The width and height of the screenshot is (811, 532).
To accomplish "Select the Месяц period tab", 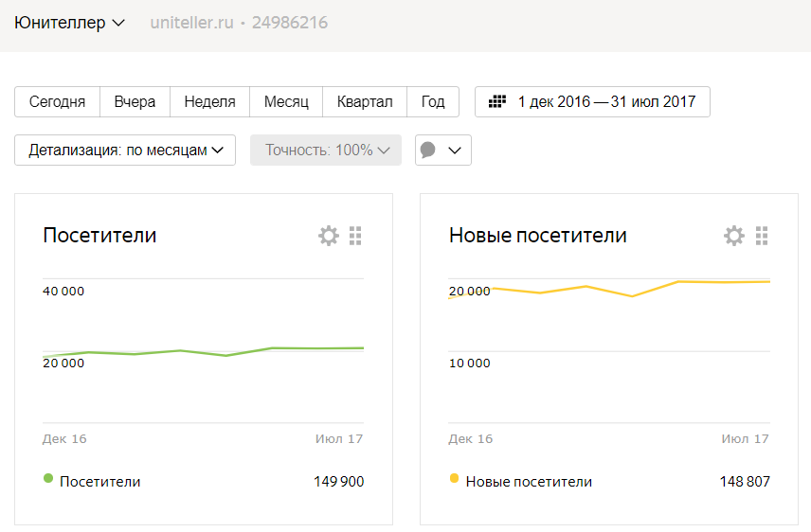I will pyautogui.click(x=286, y=102).
